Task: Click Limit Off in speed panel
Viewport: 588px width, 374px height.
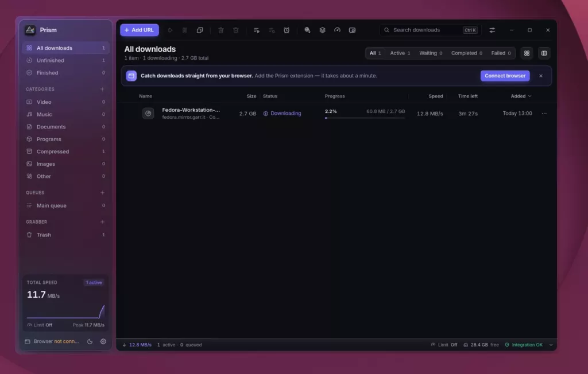Action: pos(40,325)
